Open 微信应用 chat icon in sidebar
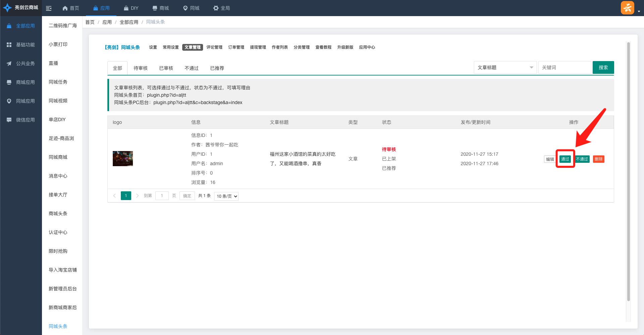The height and width of the screenshot is (335, 644). tap(9, 120)
